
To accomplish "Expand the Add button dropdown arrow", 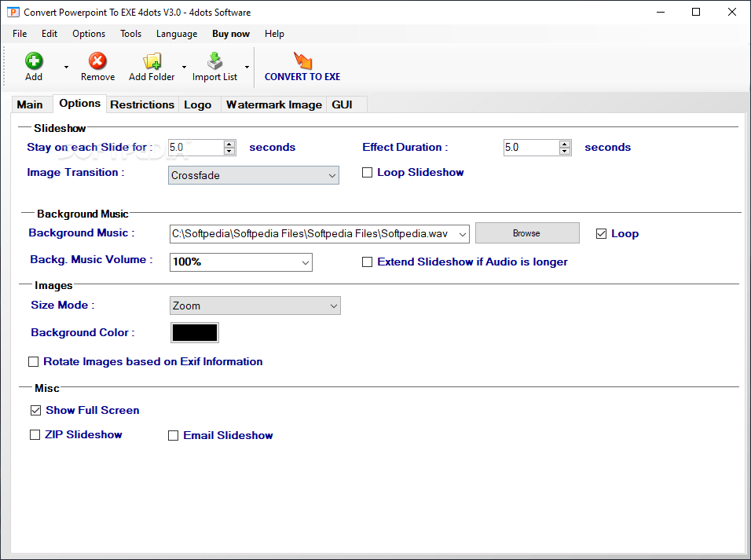I will (x=66, y=67).
